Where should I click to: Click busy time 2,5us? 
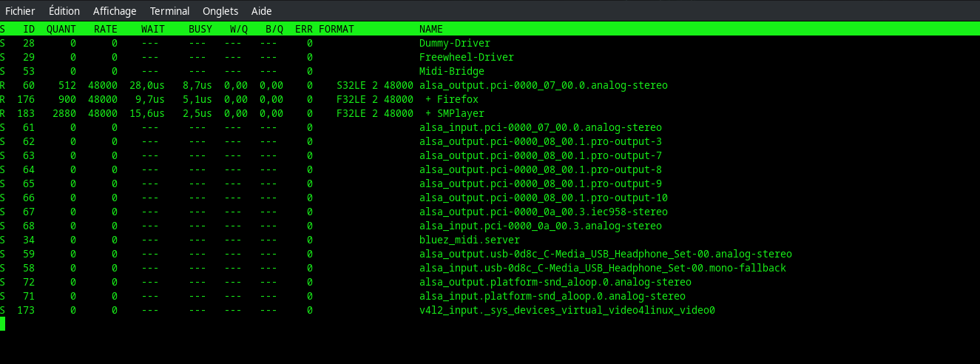coord(197,114)
